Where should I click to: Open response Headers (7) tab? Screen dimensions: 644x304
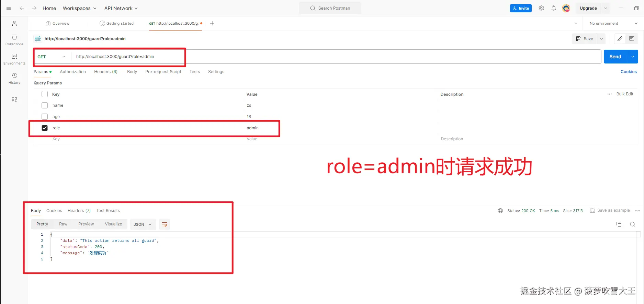[79, 211]
